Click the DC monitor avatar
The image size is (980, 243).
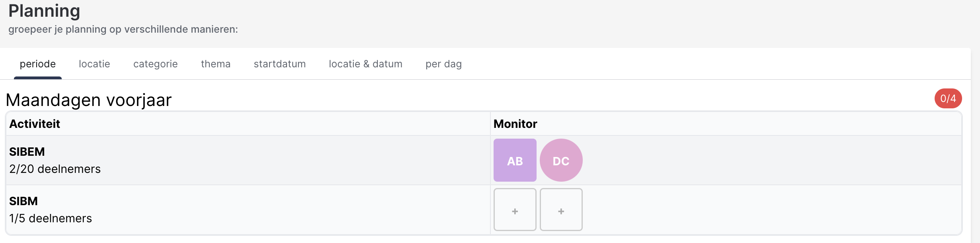(561, 160)
